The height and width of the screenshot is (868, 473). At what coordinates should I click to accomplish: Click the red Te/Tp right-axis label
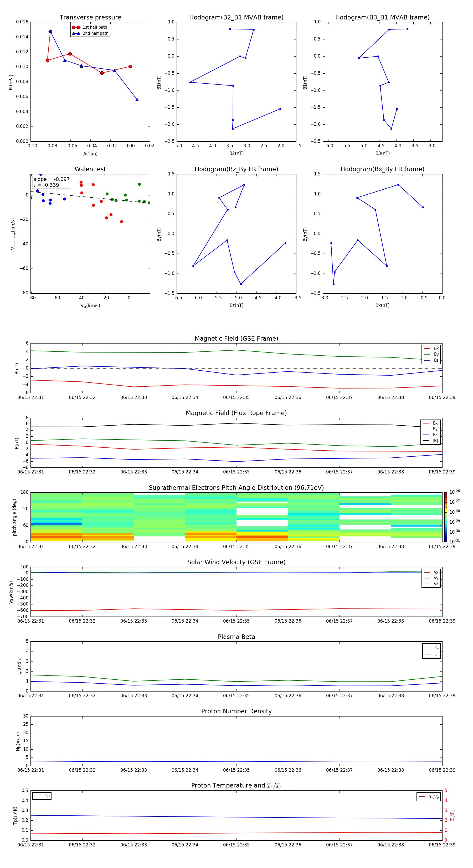(x=453, y=816)
